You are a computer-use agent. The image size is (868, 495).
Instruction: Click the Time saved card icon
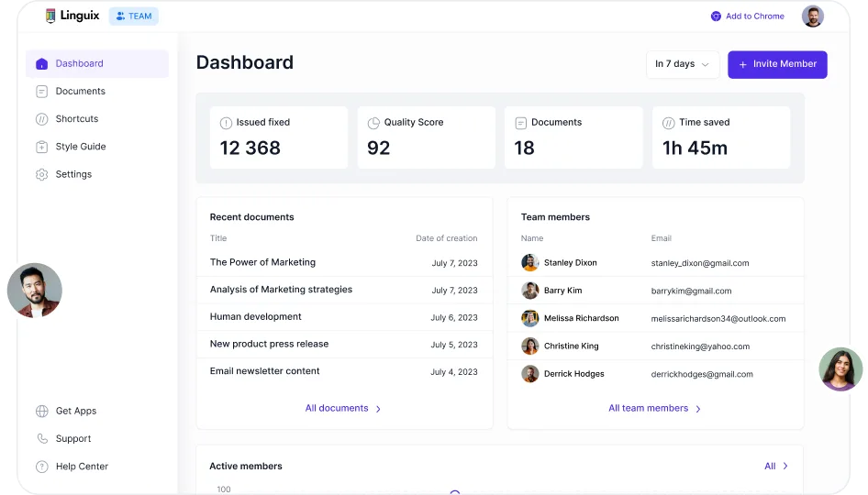(669, 123)
